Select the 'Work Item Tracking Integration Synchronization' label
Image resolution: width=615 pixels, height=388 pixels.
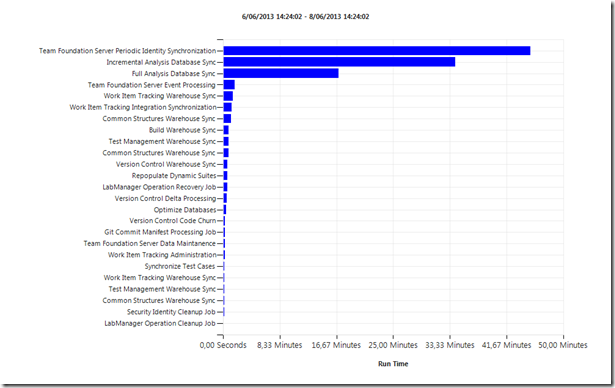(143, 107)
